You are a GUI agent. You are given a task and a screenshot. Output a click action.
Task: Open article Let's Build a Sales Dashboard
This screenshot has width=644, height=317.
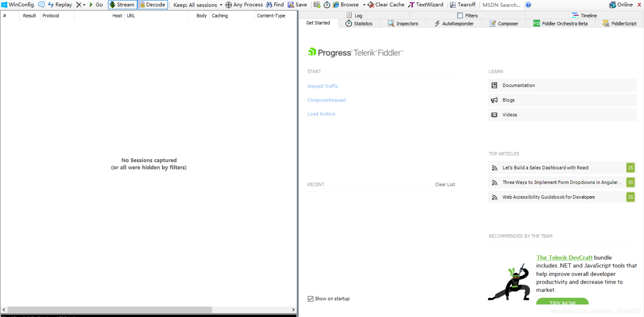562,168
